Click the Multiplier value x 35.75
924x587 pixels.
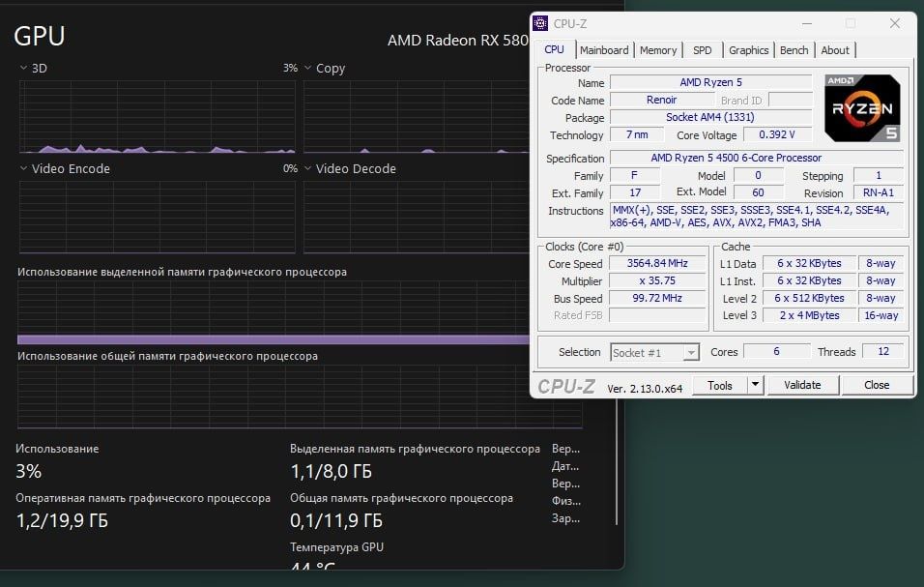coord(657,280)
